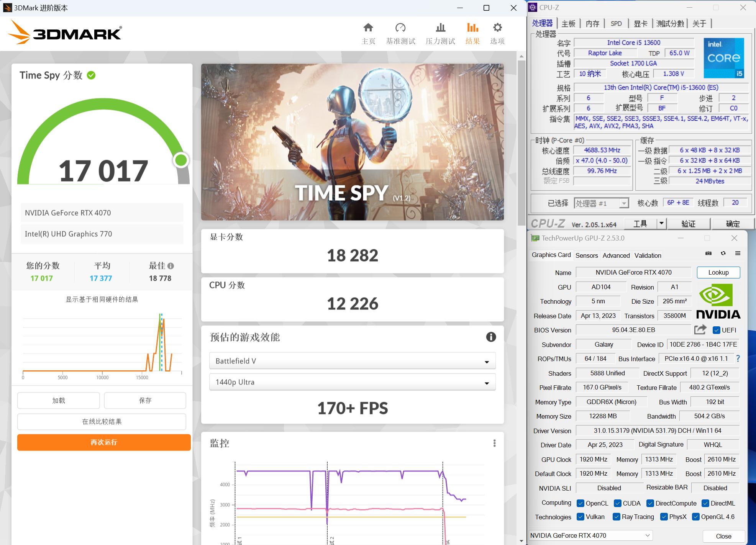This screenshot has width=756, height=545.
Task: Click the Lookup button in GPU-Z
Action: click(718, 272)
